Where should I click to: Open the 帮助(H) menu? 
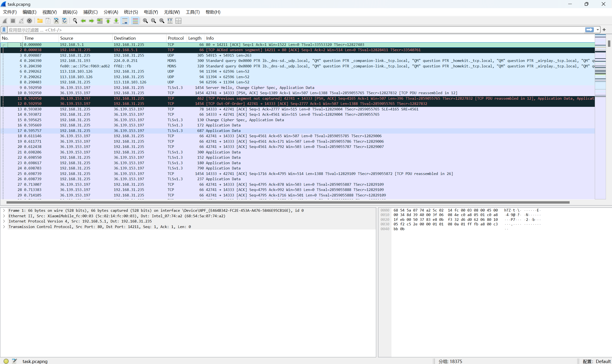tap(213, 12)
